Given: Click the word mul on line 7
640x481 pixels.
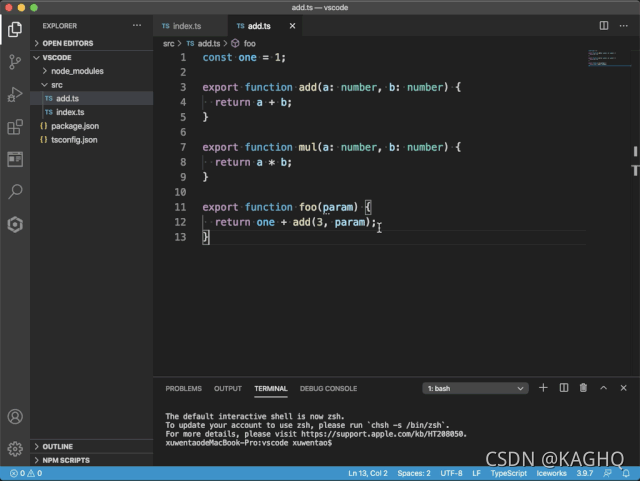Looking at the screenshot, I should (x=307, y=147).
